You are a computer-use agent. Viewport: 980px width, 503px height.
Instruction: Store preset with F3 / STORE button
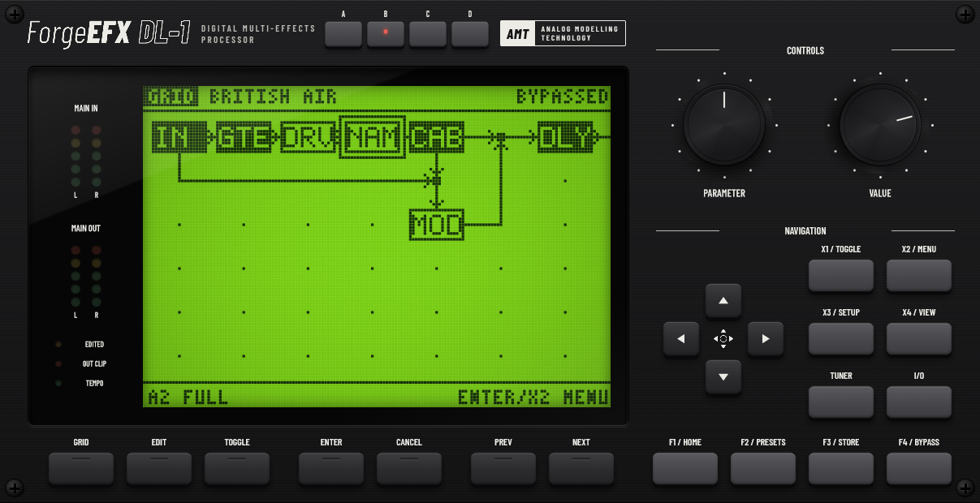[x=841, y=468]
